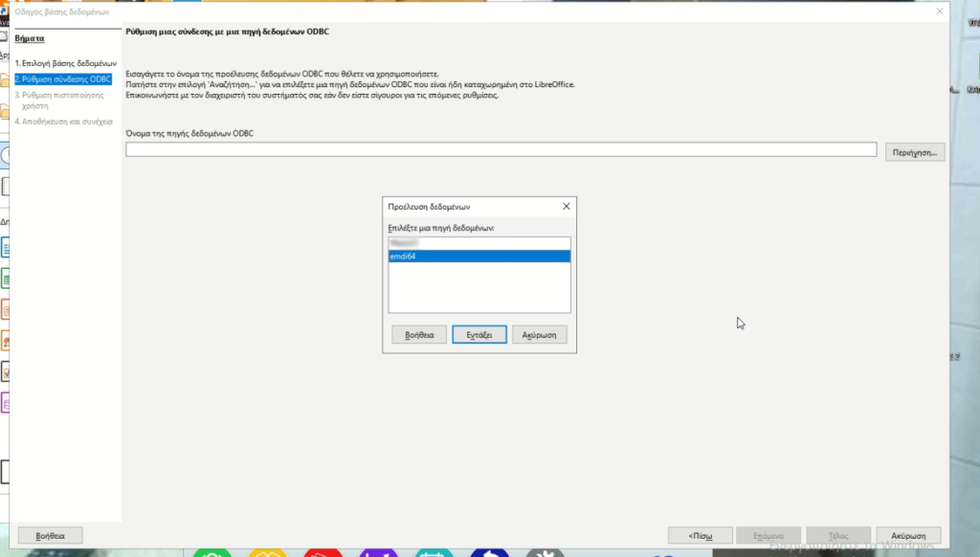The image size is (980, 557).
Task: Go to step 1 Επιλογή βάσης δεδομένων
Action: [x=65, y=63]
